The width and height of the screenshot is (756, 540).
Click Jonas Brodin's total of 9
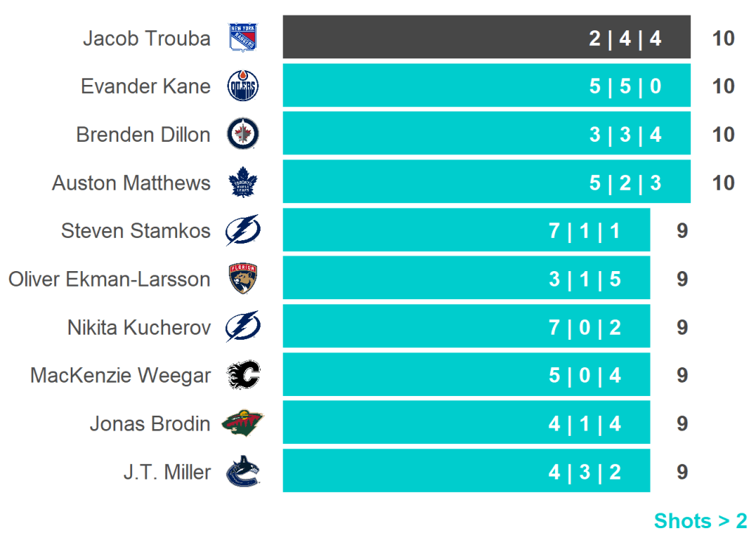point(682,423)
